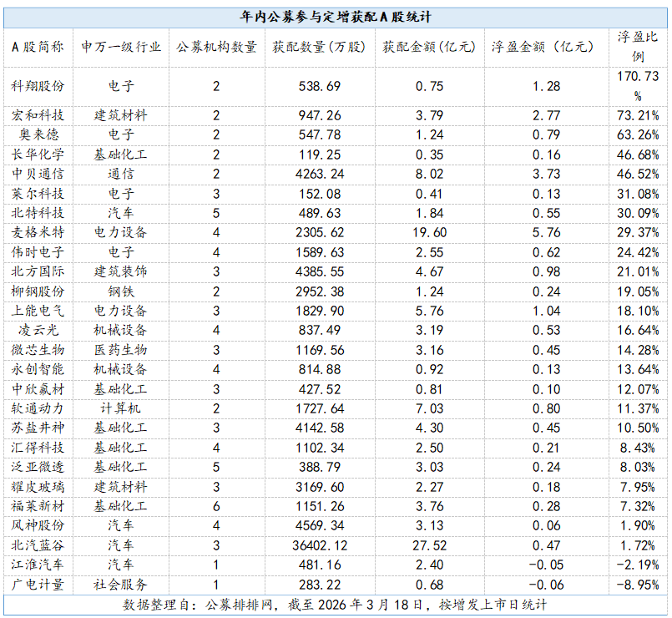The width and height of the screenshot is (672, 618).
Task: Click the 数据整理自 公募排排网 footer note
Action: point(336,604)
